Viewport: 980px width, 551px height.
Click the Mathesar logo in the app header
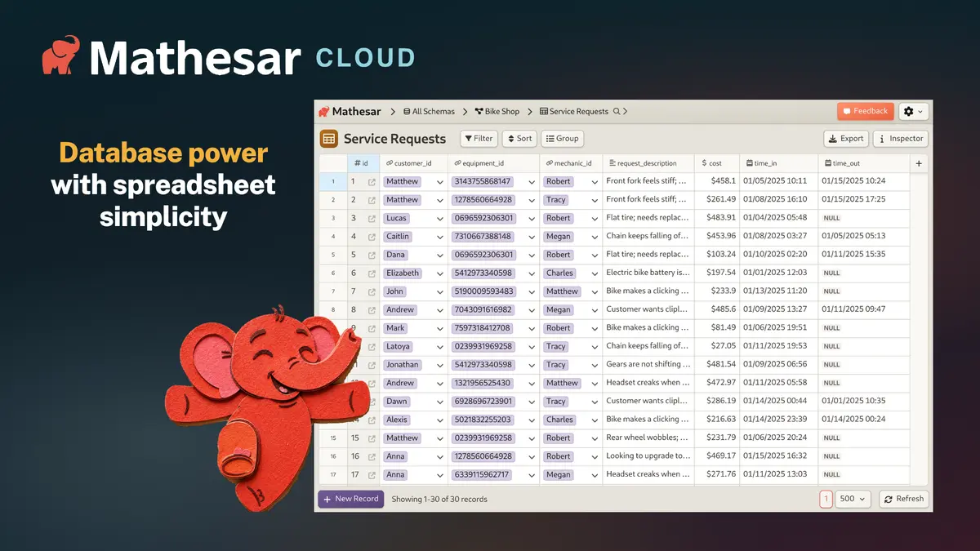click(x=350, y=111)
